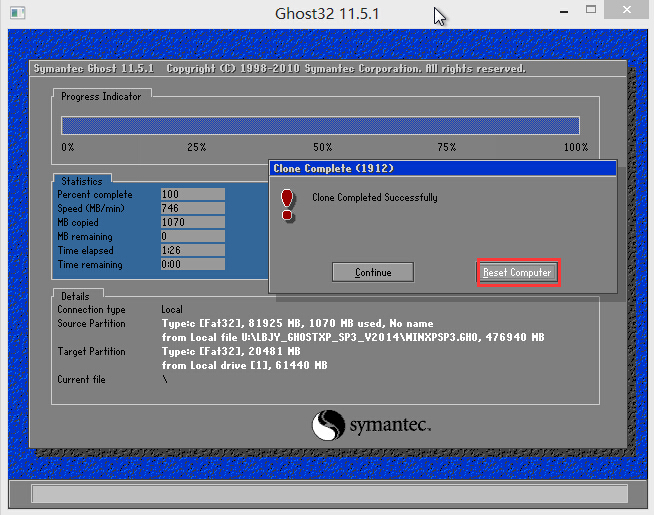Select the Time elapsed value 1:26
This screenshot has height=515, width=654.
pyautogui.click(x=192, y=250)
